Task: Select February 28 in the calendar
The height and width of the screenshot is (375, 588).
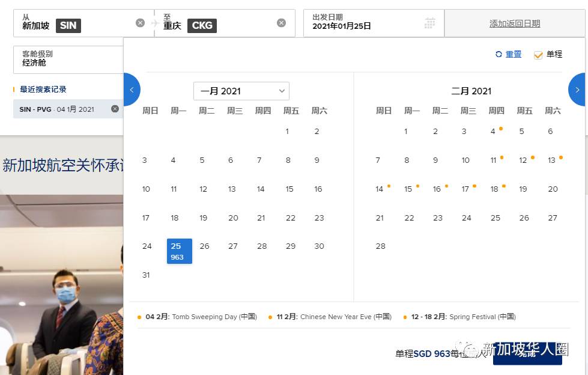Action: pyautogui.click(x=380, y=246)
